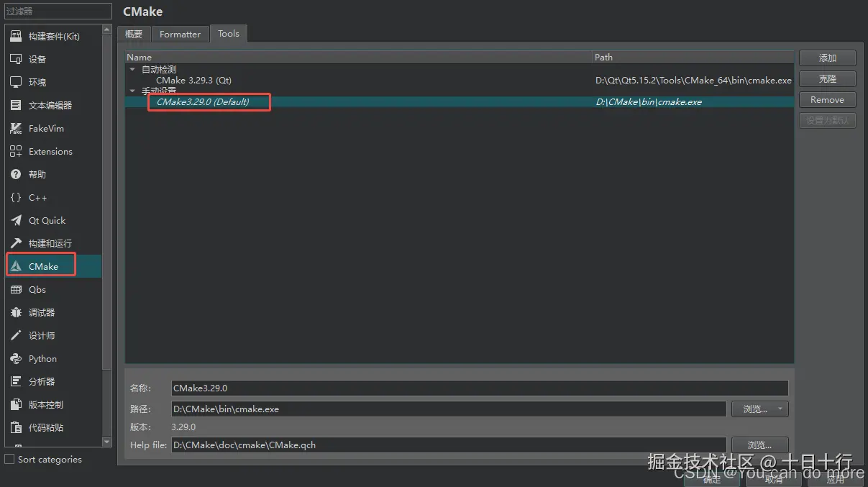Viewport: 868px width, 487px height.
Task: Focus the 过滤器 filter search field
Action: (x=58, y=11)
